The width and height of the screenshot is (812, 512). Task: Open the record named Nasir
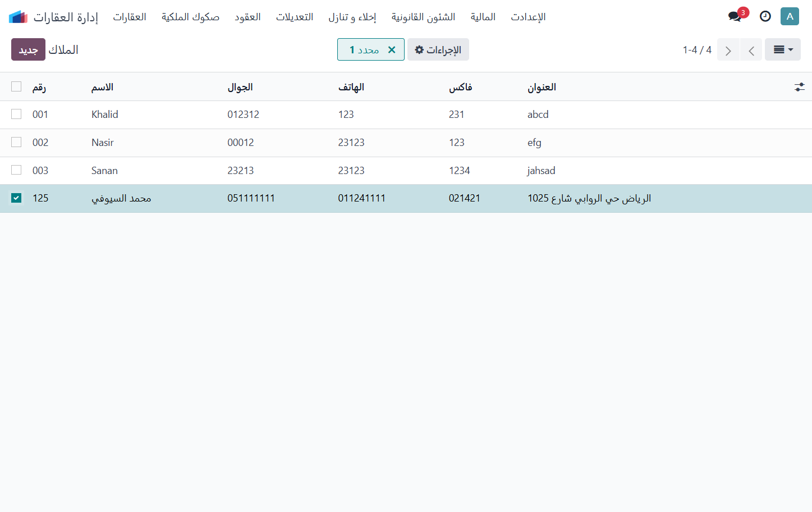point(103,143)
